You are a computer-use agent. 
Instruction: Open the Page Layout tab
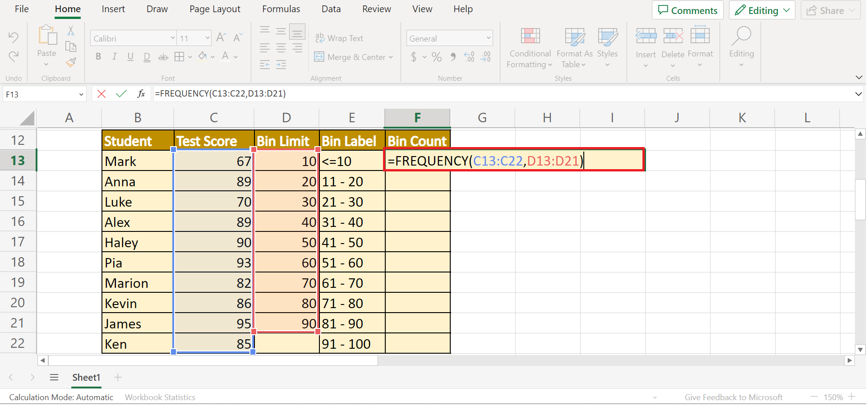point(215,9)
